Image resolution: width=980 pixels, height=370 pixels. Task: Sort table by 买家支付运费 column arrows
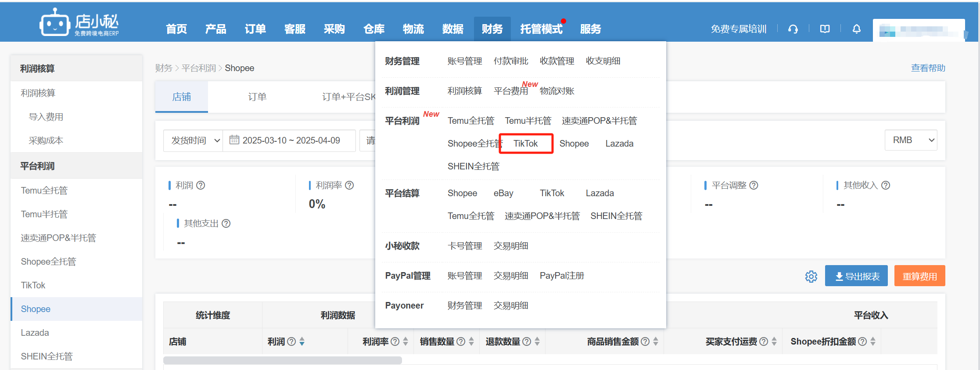[x=774, y=341]
